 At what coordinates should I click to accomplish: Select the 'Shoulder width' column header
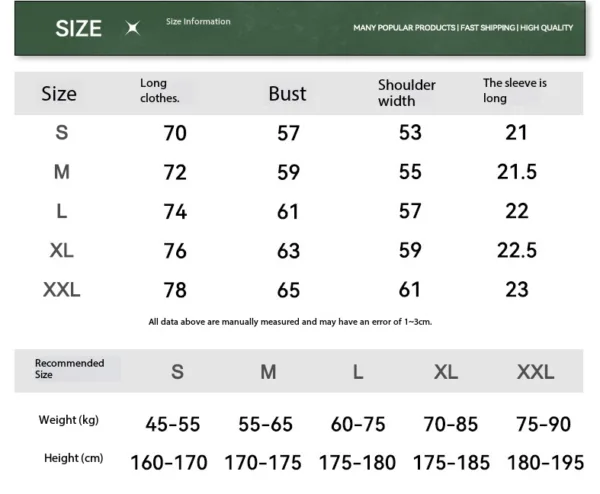[x=406, y=93]
